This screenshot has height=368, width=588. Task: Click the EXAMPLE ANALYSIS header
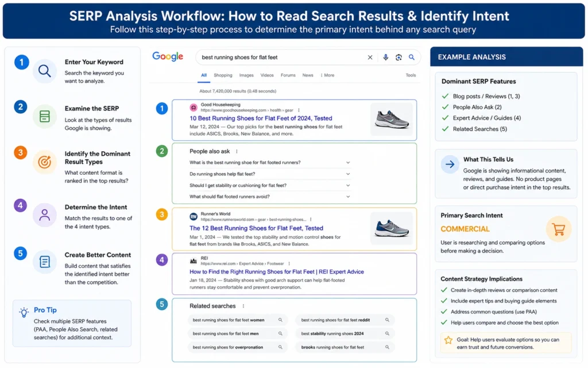[x=472, y=57]
